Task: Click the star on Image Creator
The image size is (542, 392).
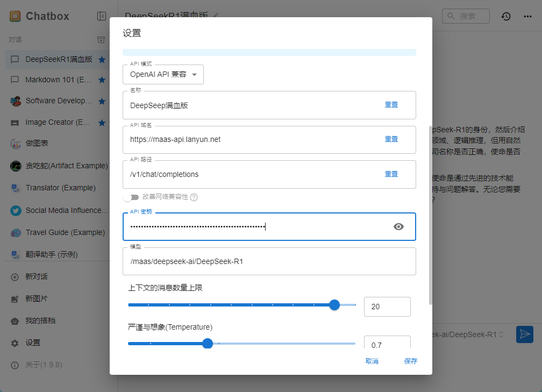Action: pos(102,123)
